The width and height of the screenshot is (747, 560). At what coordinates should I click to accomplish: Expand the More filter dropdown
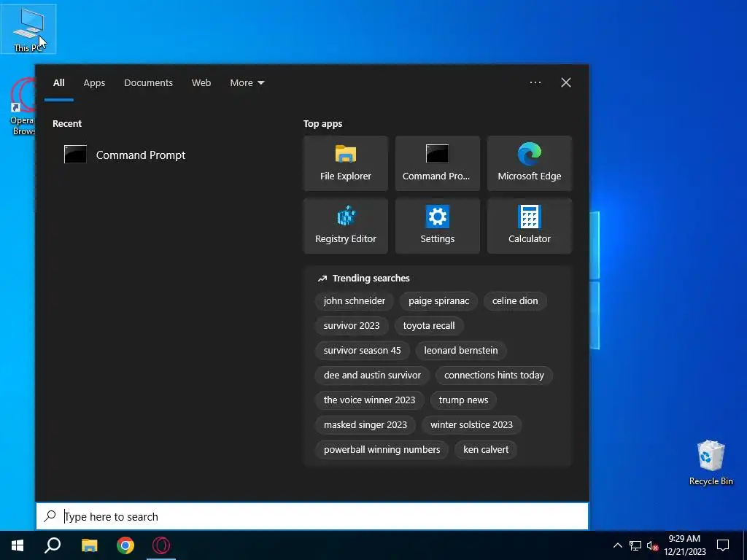[x=247, y=83]
